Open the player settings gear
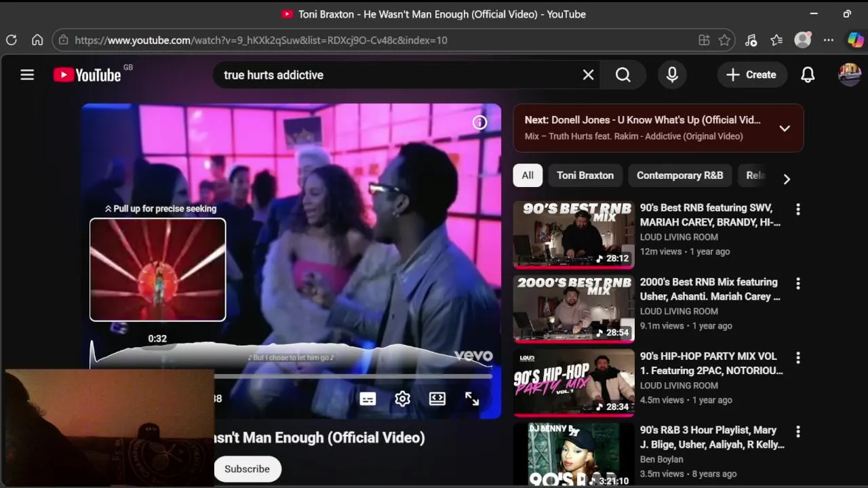 tap(402, 399)
